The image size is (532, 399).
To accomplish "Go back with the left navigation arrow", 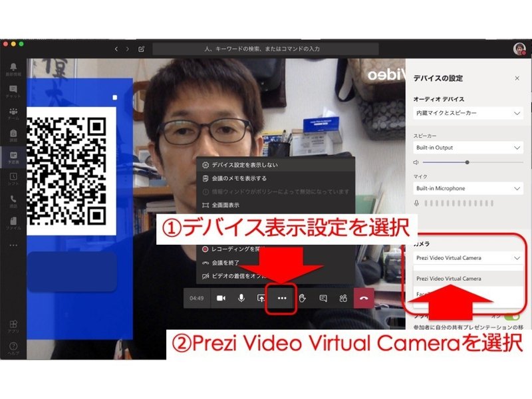I will (116, 49).
